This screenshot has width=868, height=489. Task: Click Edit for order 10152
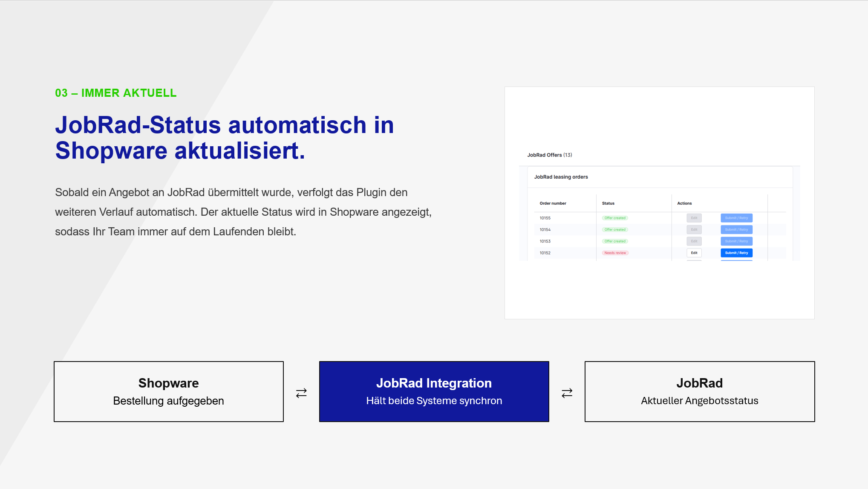(694, 253)
